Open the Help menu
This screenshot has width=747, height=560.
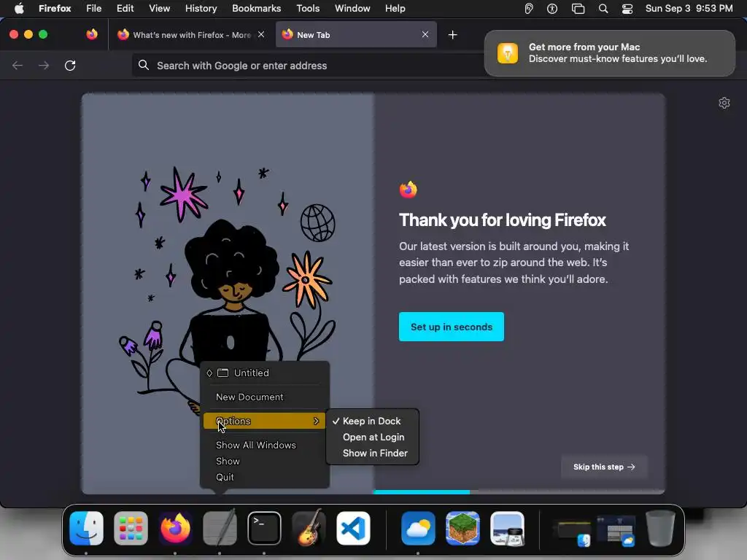pyautogui.click(x=395, y=9)
